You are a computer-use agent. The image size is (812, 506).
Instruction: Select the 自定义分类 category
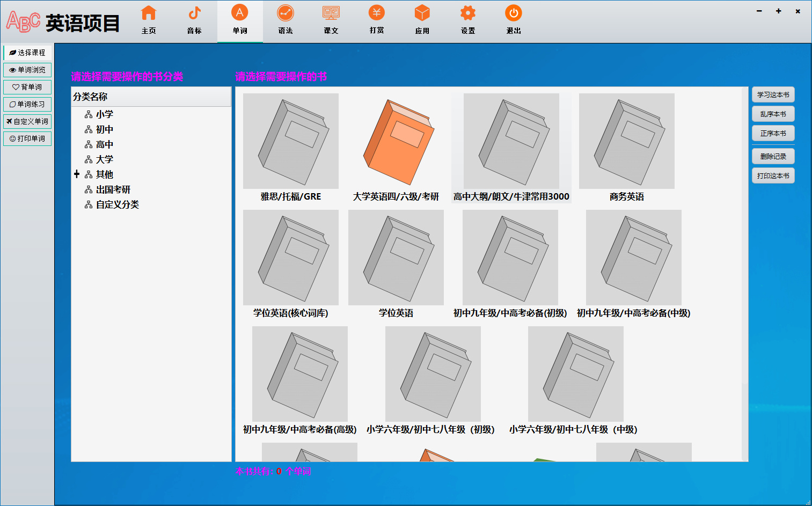coord(117,204)
